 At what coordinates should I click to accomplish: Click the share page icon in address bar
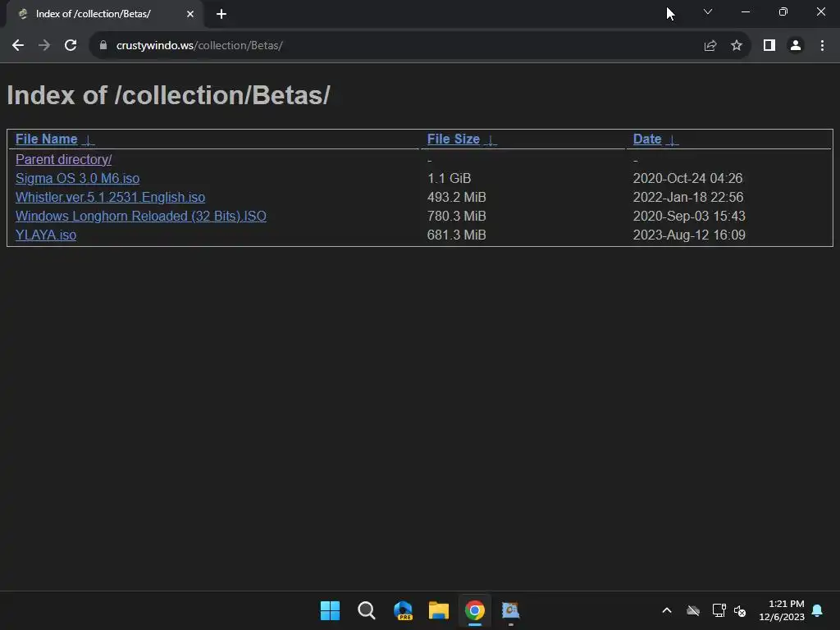(710, 46)
